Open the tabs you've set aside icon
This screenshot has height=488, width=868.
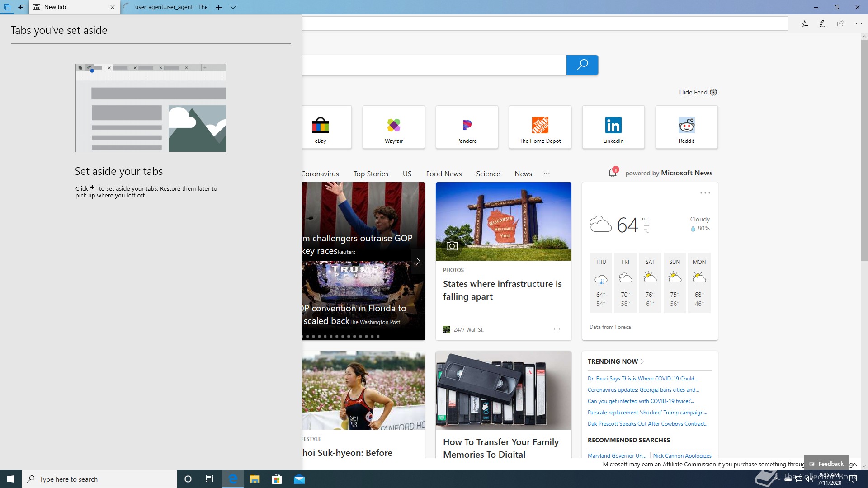click(x=7, y=7)
